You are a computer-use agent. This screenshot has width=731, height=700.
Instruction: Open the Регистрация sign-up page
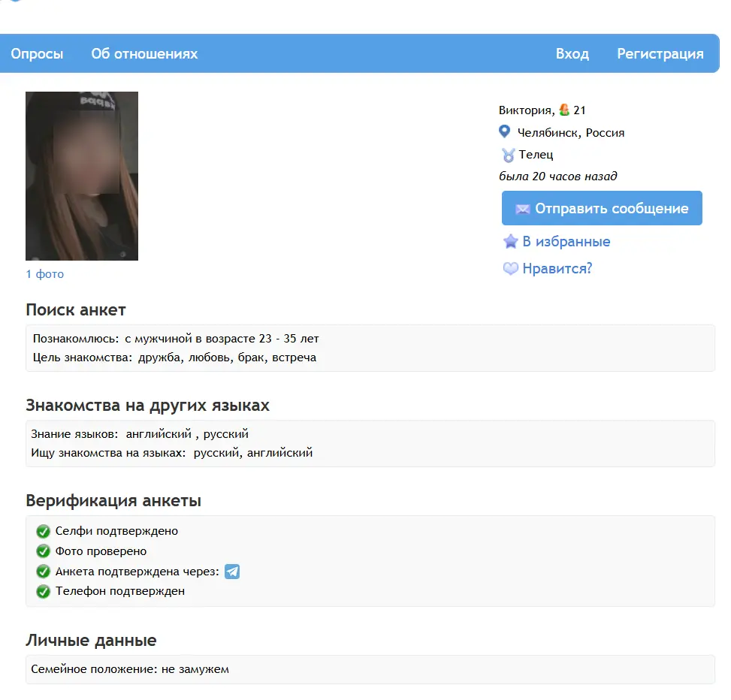[660, 54]
